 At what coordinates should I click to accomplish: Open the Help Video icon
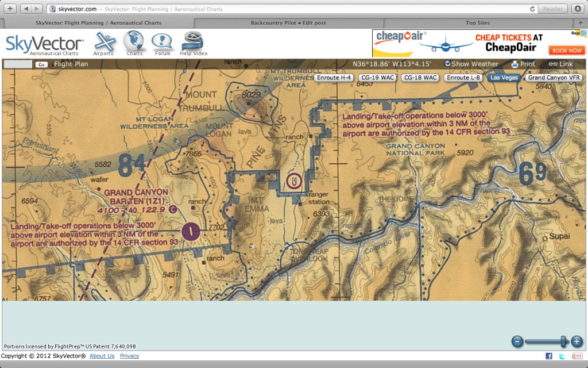[194, 41]
